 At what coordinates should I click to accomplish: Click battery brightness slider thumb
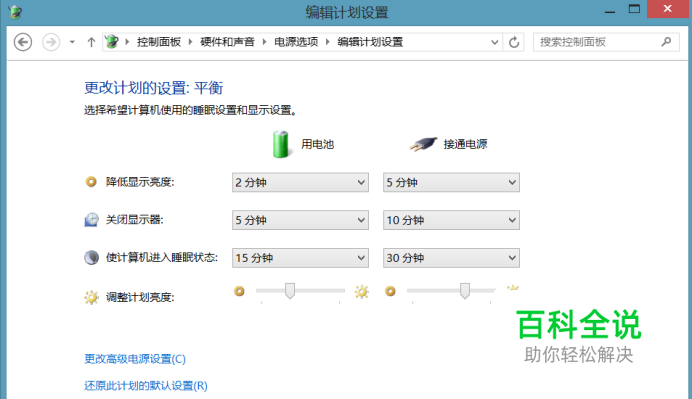pyautogui.click(x=290, y=291)
